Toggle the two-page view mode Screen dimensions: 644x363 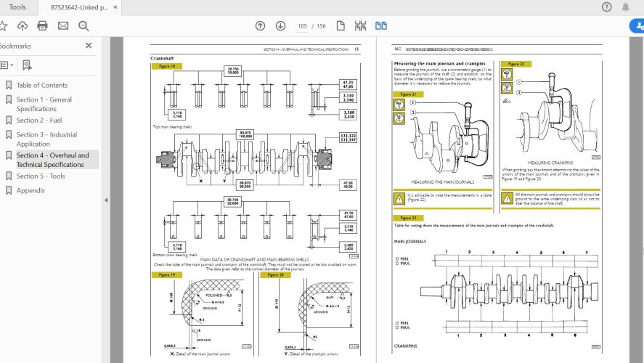[381, 26]
